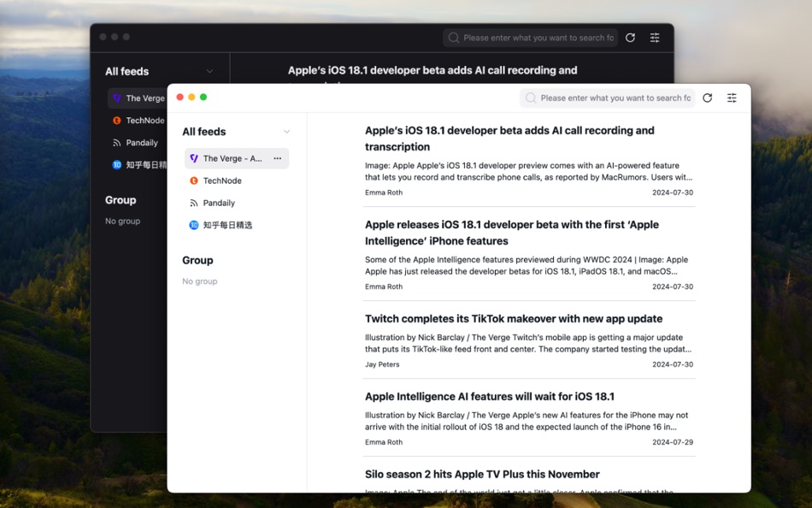Viewport: 812px width, 508px height.
Task: Click the magnifier icon in light window search
Action: pyautogui.click(x=530, y=98)
